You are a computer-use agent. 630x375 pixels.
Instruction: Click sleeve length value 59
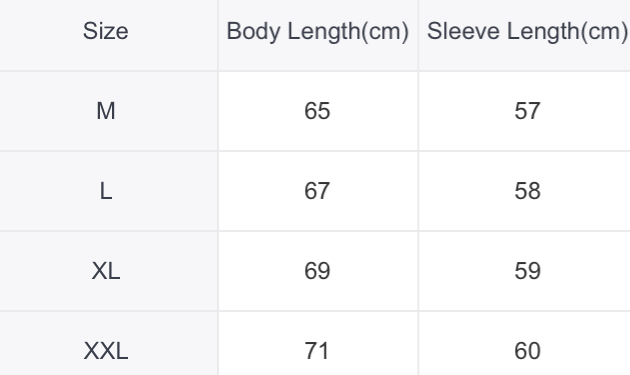click(527, 271)
